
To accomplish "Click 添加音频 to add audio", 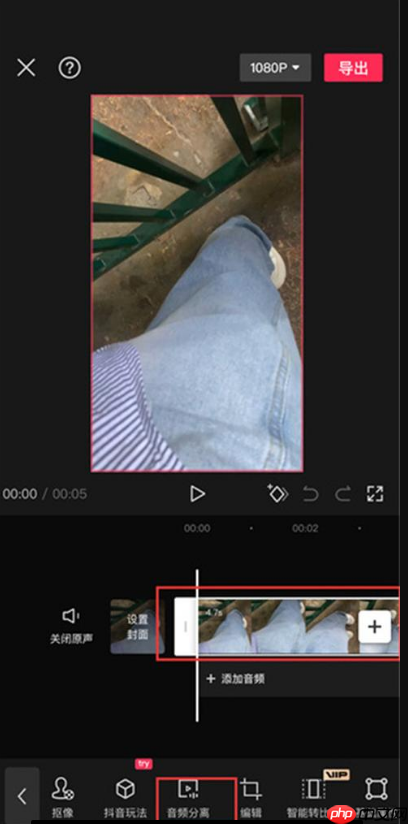I will click(x=236, y=679).
